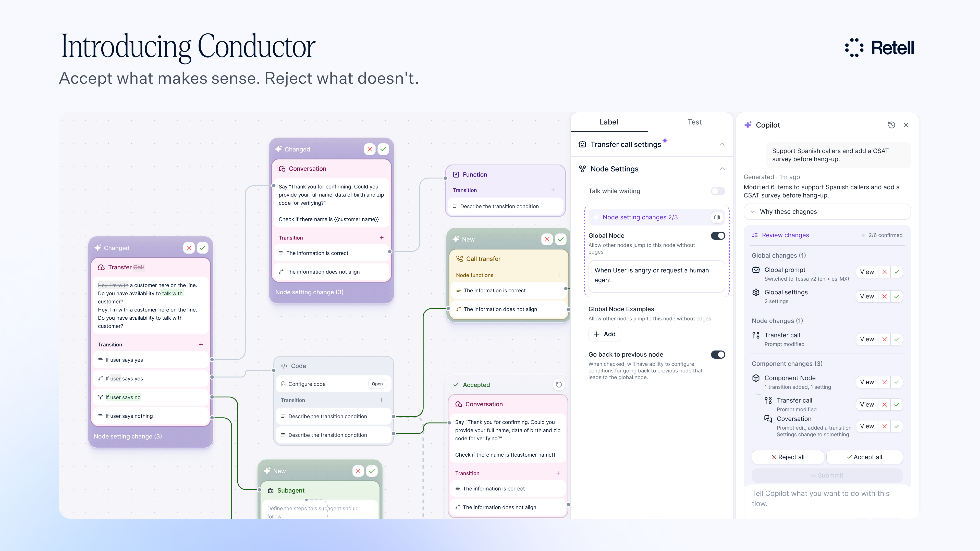Image resolution: width=980 pixels, height=551 pixels.
Task: Collapse Transfer call settings section
Action: click(722, 144)
